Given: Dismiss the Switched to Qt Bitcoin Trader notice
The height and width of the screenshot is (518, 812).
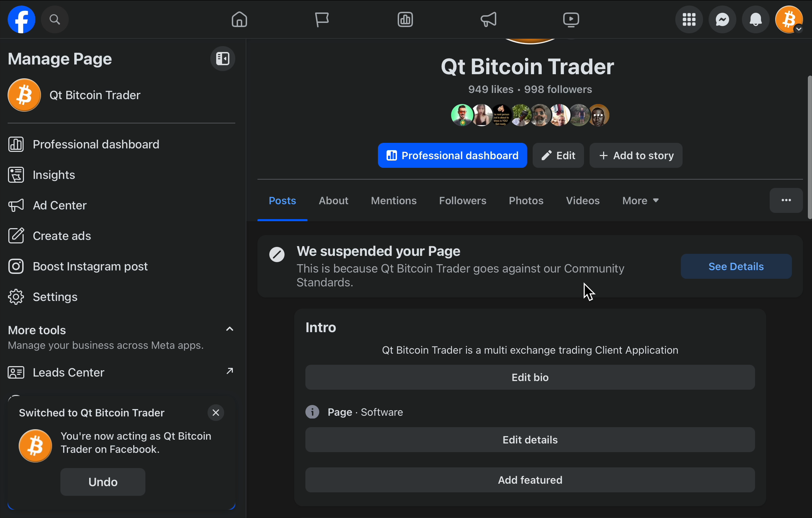Looking at the screenshot, I should click(216, 413).
